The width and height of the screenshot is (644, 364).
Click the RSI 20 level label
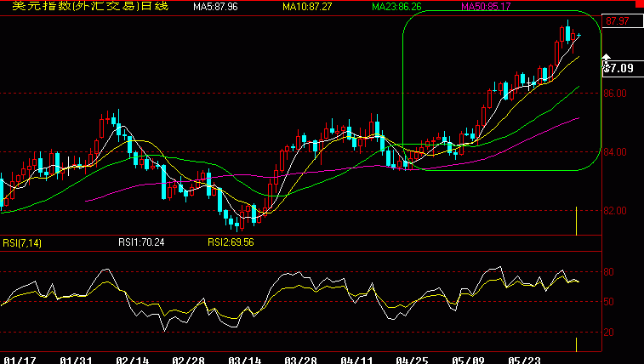(608, 333)
